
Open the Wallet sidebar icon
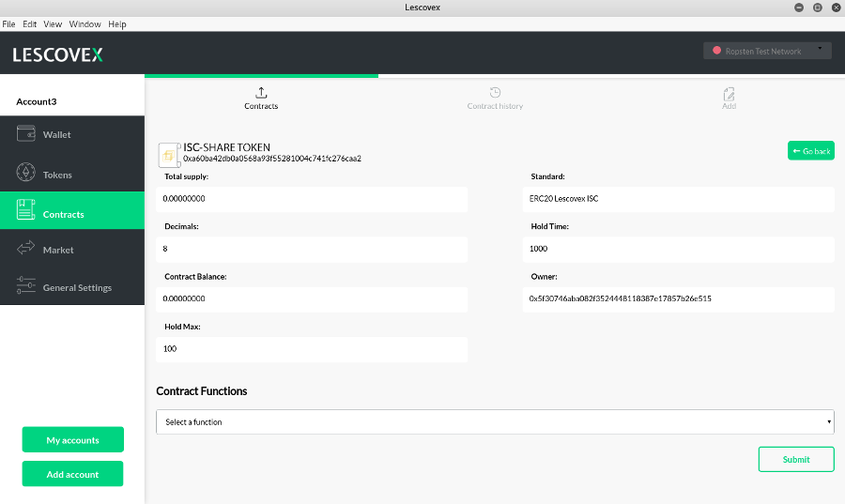(x=26, y=133)
